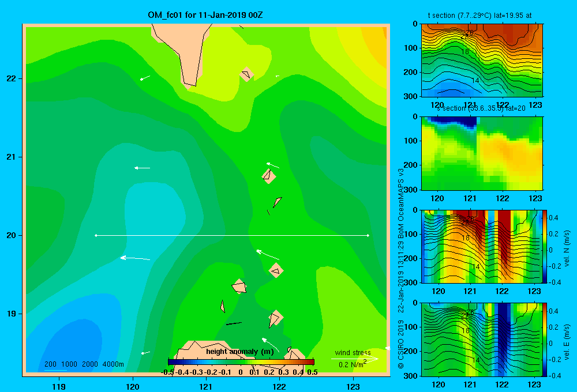Click the vel. N (m/s) colorbar
Image resolution: width=577 pixels, height=392 pixels.
tap(545, 246)
